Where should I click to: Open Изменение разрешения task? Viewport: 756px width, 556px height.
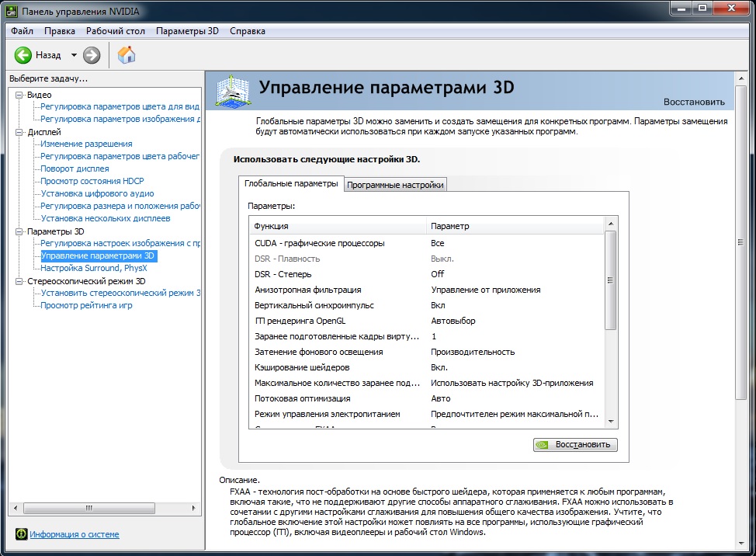pos(86,144)
